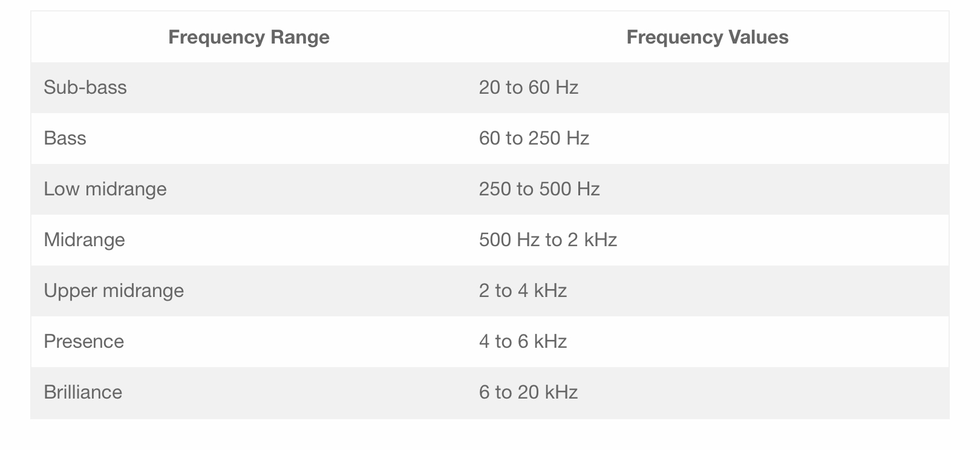This screenshot has width=980, height=450.
Task: Select the Brilliance row label
Action: [83, 393]
